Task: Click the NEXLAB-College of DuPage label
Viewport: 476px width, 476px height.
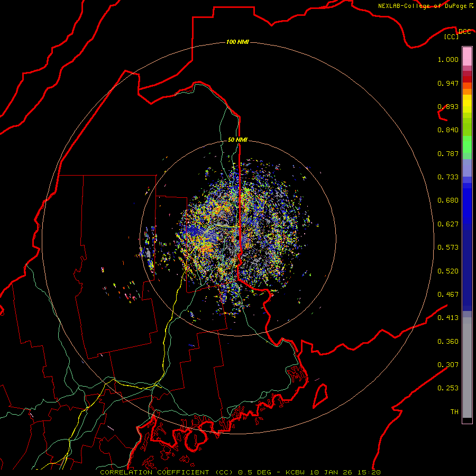Action: 423,6
